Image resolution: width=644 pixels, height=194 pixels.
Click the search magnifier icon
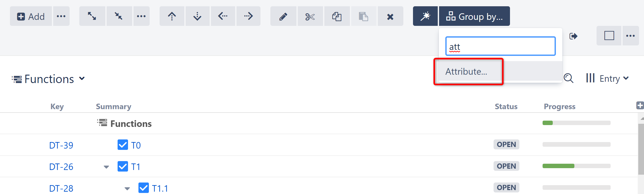[x=568, y=78]
